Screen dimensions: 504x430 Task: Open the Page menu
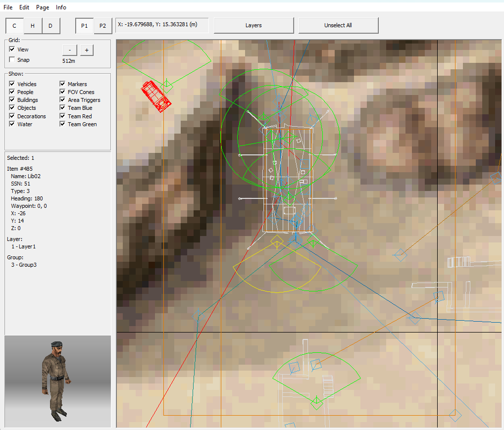(x=43, y=7)
